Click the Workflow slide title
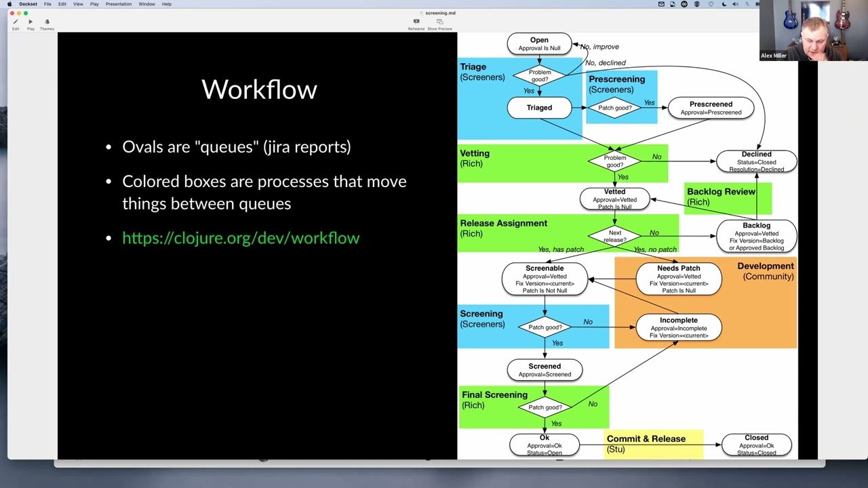This screenshot has width=868, height=488. (x=259, y=89)
